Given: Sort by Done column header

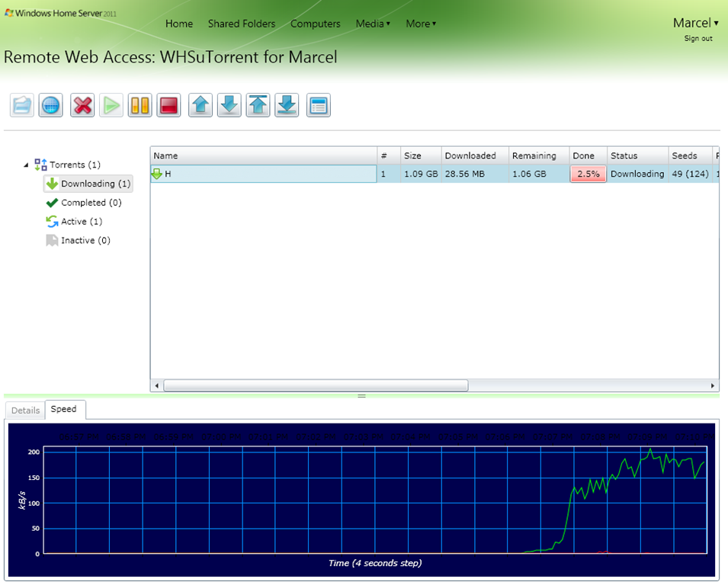Looking at the screenshot, I should pos(588,156).
